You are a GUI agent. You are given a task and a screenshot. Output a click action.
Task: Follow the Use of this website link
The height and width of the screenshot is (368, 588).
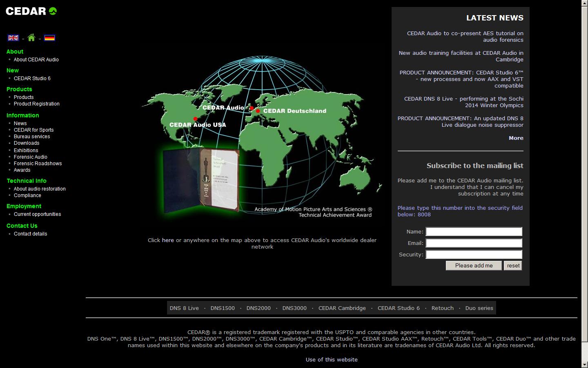pyautogui.click(x=332, y=360)
